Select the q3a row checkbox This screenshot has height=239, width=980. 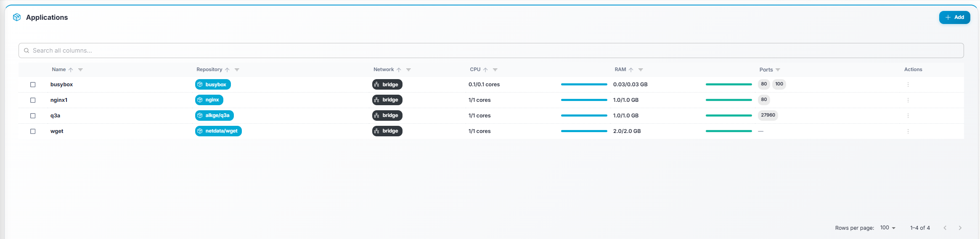click(33, 116)
